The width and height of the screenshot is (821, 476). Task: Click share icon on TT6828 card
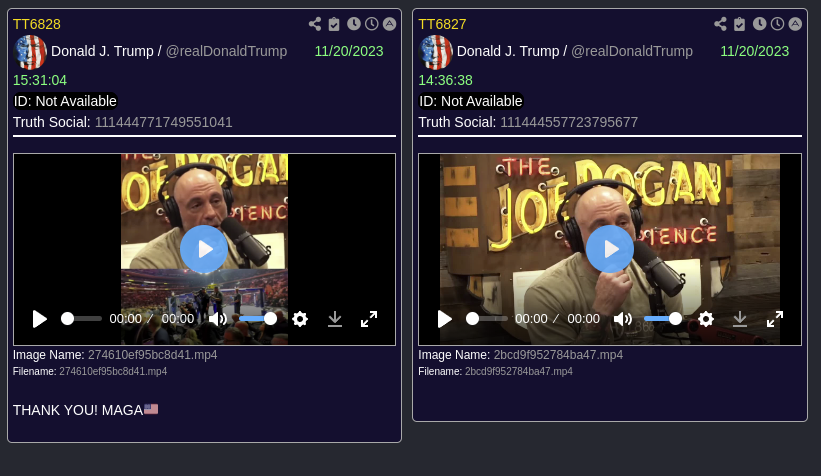click(x=315, y=24)
